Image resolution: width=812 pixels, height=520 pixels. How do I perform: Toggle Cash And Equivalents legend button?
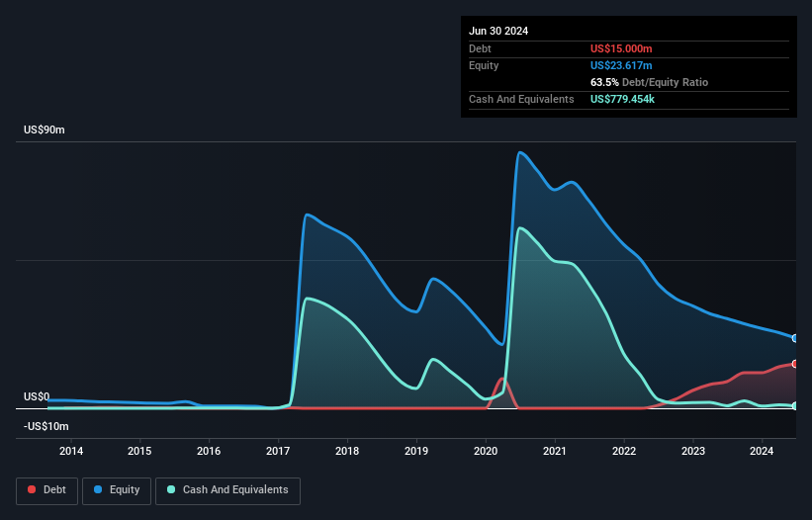227,490
